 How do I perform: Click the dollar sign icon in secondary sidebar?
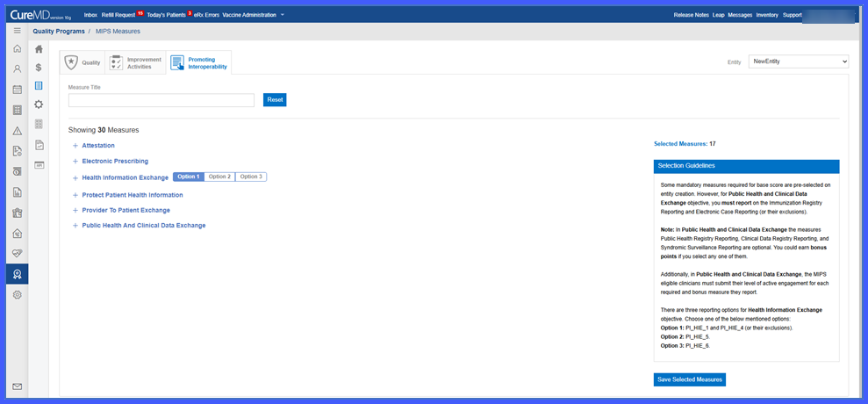click(39, 68)
